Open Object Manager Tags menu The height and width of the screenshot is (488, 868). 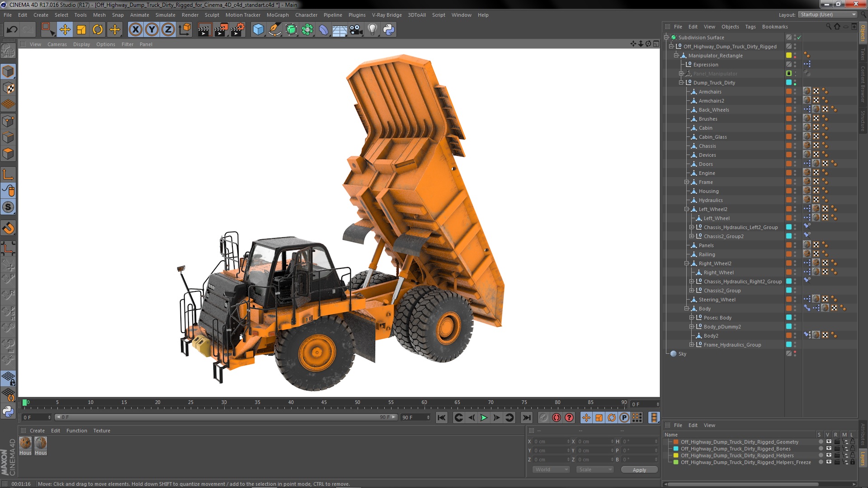point(750,27)
